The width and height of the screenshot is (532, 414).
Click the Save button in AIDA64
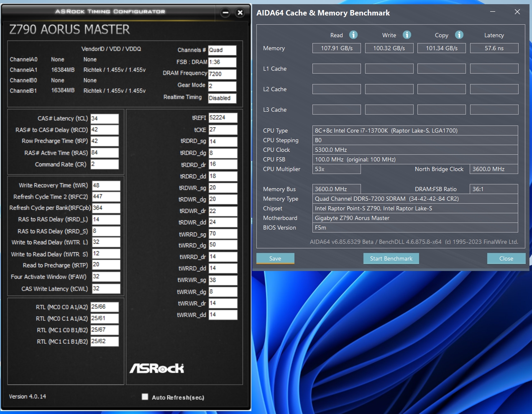click(275, 258)
